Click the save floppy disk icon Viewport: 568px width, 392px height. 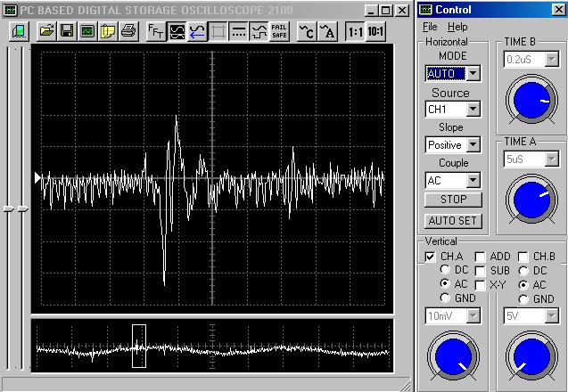(66, 31)
